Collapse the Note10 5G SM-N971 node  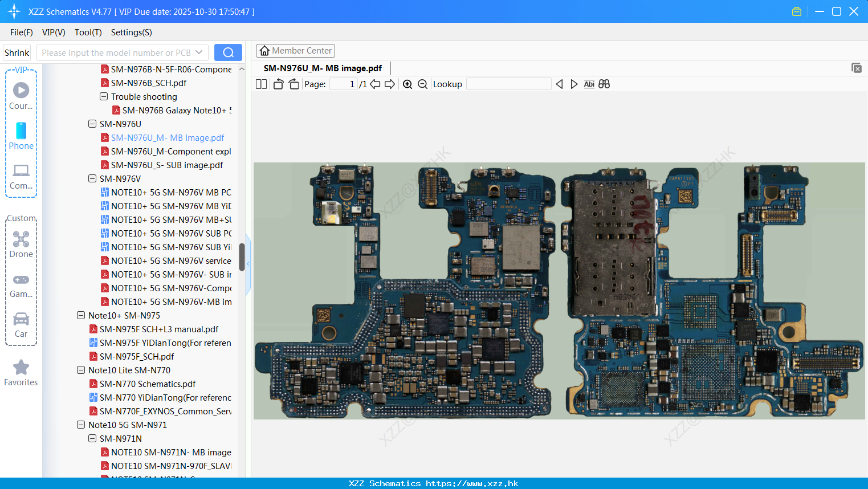click(x=81, y=425)
